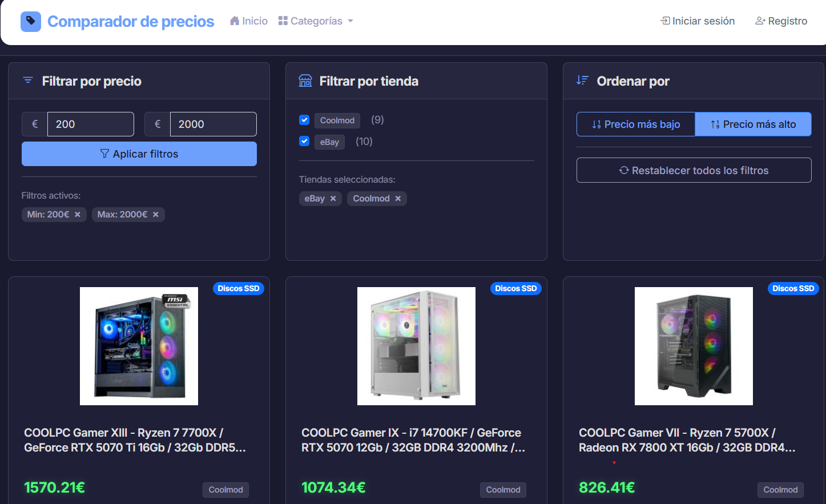Uncheck the Coolmod store checkbox

(304, 120)
